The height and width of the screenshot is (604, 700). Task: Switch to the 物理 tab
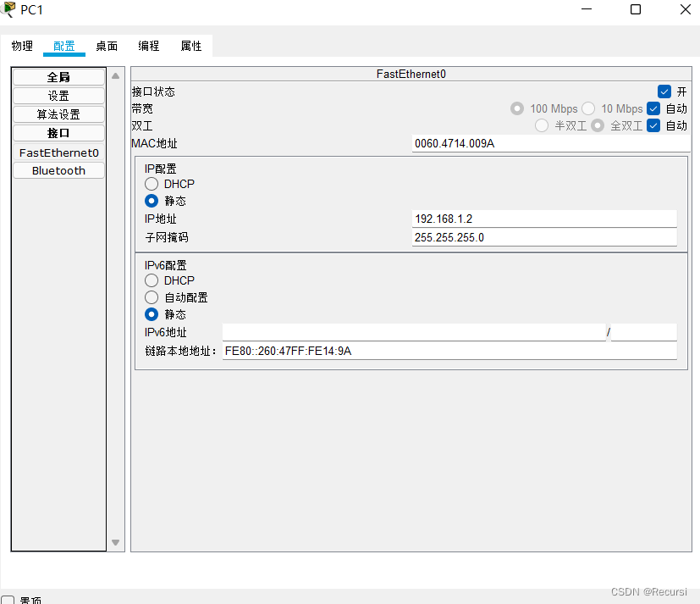[x=22, y=46]
